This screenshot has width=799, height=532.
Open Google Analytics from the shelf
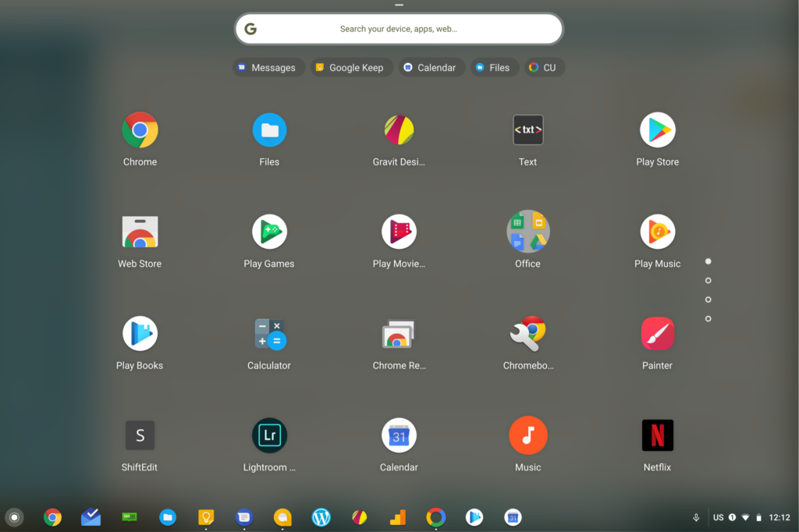(398, 517)
